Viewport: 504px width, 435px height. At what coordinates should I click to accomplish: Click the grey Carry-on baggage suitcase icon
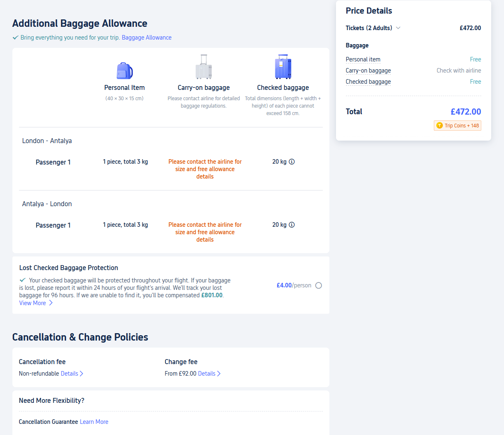(x=203, y=67)
